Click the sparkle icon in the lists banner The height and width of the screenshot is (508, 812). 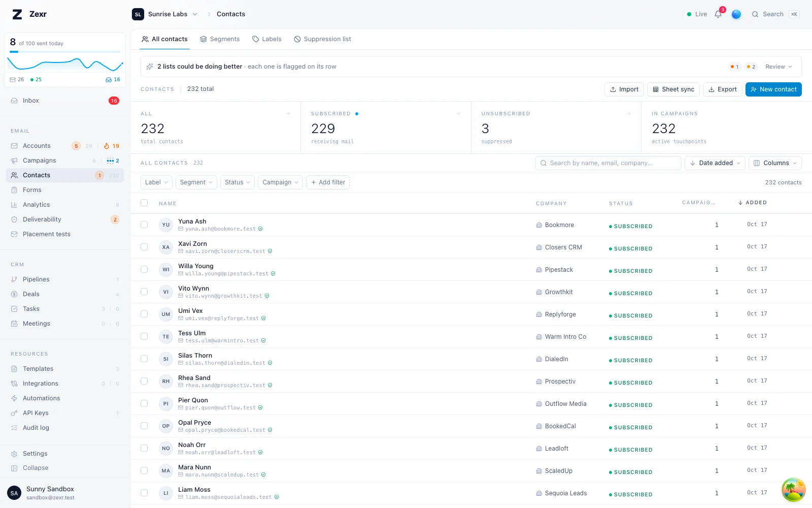click(150, 67)
